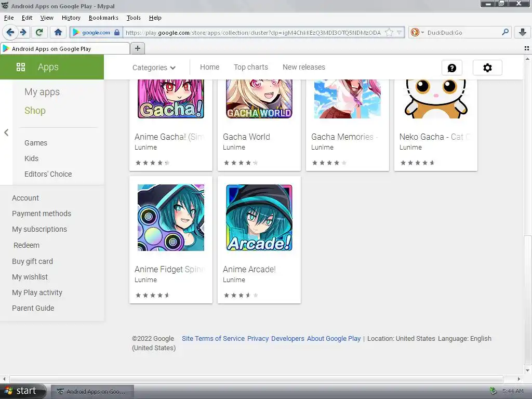Image resolution: width=532 pixels, height=399 pixels.
Task: Open the Privacy link in footer
Action: tap(258, 339)
